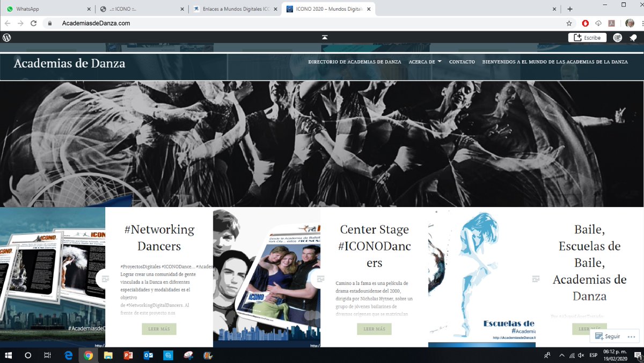Launch Microsoft Edge from the taskbar
Screen dimensions: 644x363
[x=68, y=355]
